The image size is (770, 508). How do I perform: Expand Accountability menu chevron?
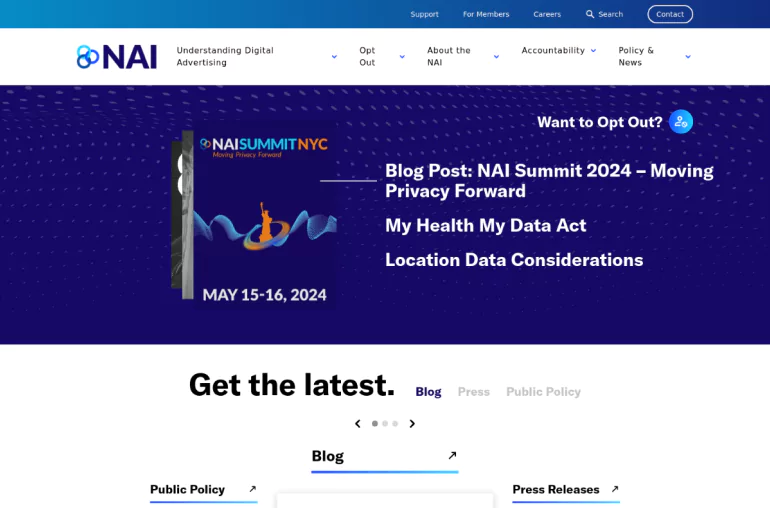[x=593, y=51]
